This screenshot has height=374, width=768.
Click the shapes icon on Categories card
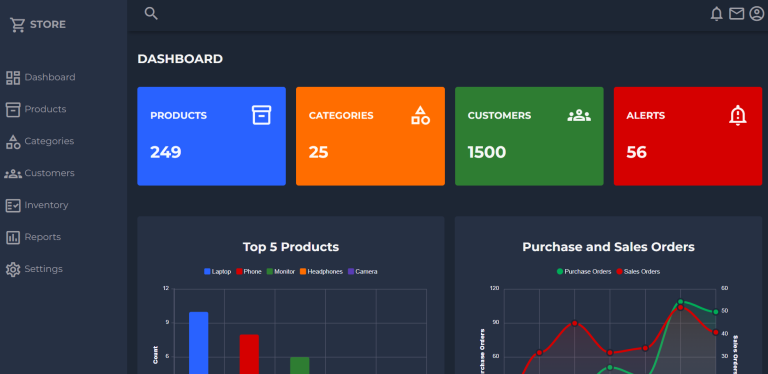click(420, 115)
